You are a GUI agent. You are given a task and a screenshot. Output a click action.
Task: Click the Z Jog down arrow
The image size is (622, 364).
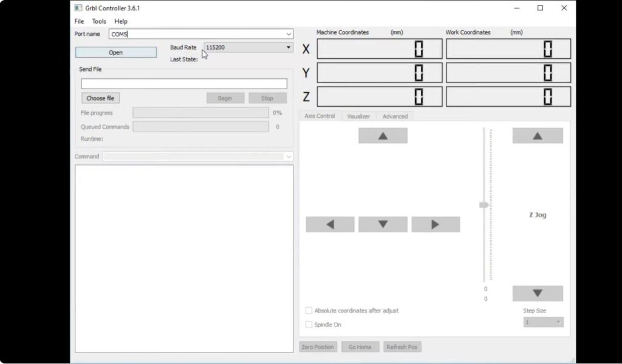click(537, 293)
